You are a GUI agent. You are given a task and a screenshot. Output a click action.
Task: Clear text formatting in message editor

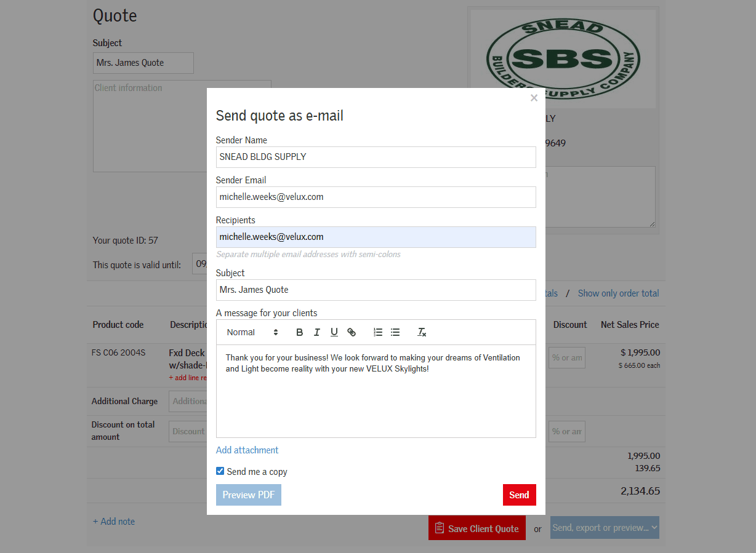(x=422, y=332)
